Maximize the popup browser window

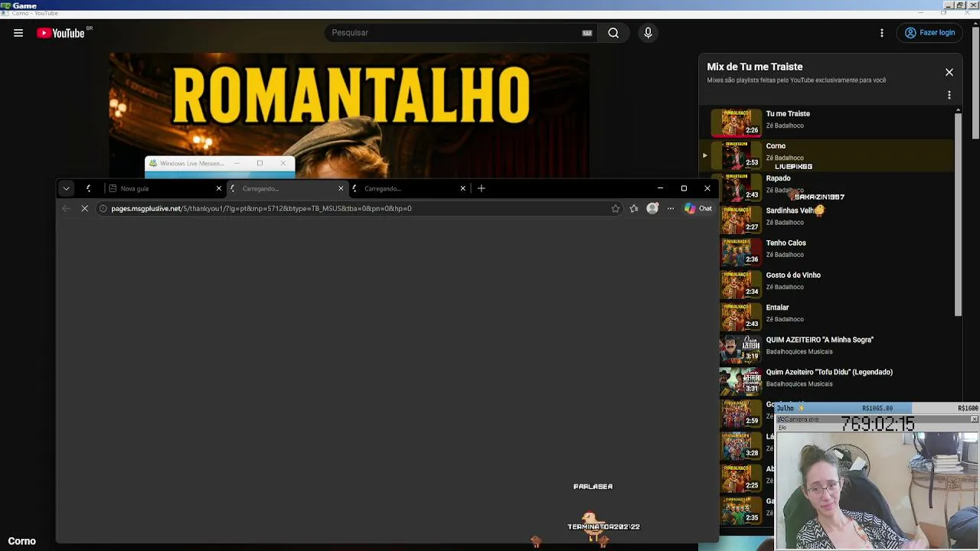pos(684,188)
